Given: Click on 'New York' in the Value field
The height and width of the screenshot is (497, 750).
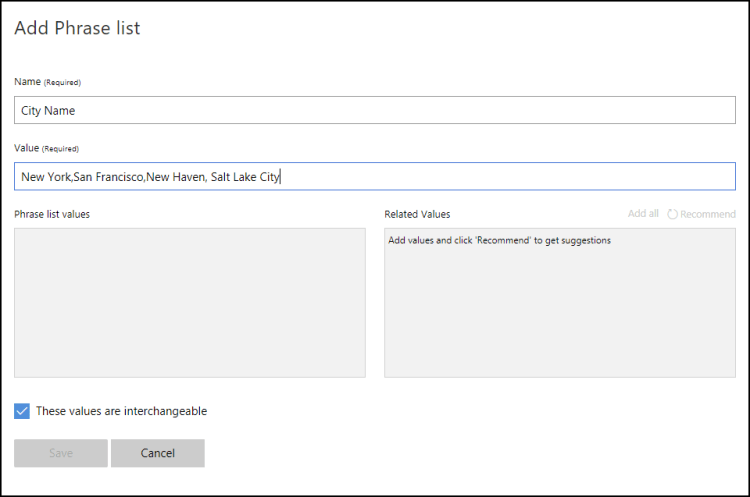Looking at the screenshot, I should tap(44, 177).
